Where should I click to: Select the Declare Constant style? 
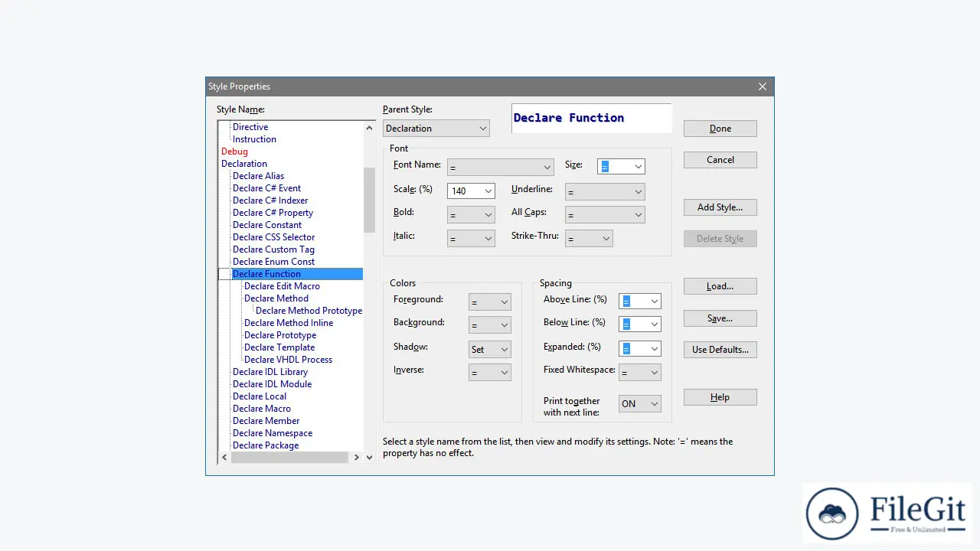pyautogui.click(x=267, y=225)
